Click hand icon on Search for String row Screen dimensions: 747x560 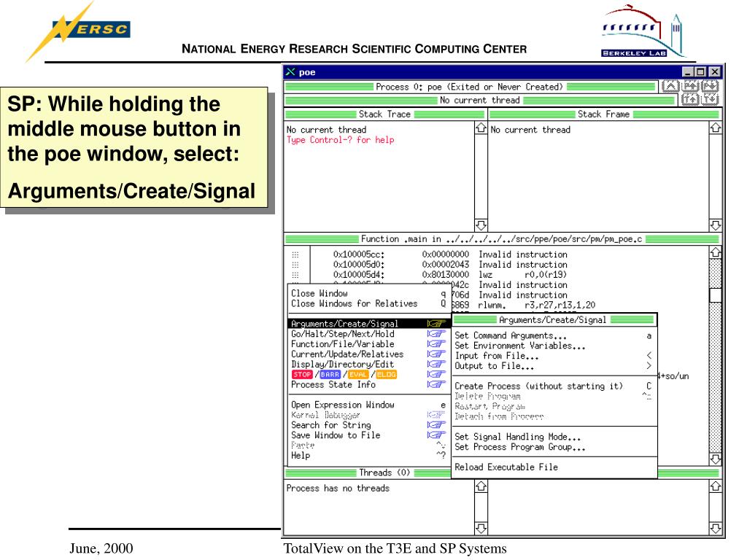point(436,425)
